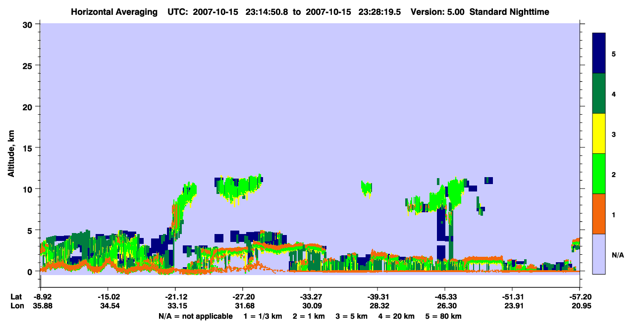Click the dark blue level 5 colorbar segment
Screen dimensions: 644x330
point(599,53)
